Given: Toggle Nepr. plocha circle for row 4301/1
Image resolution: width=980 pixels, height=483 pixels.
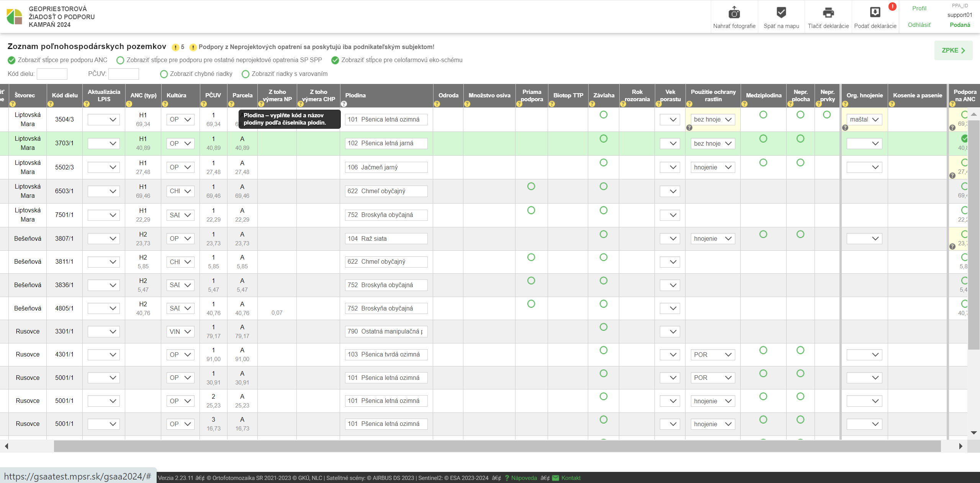Looking at the screenshot, I should 800,350.
